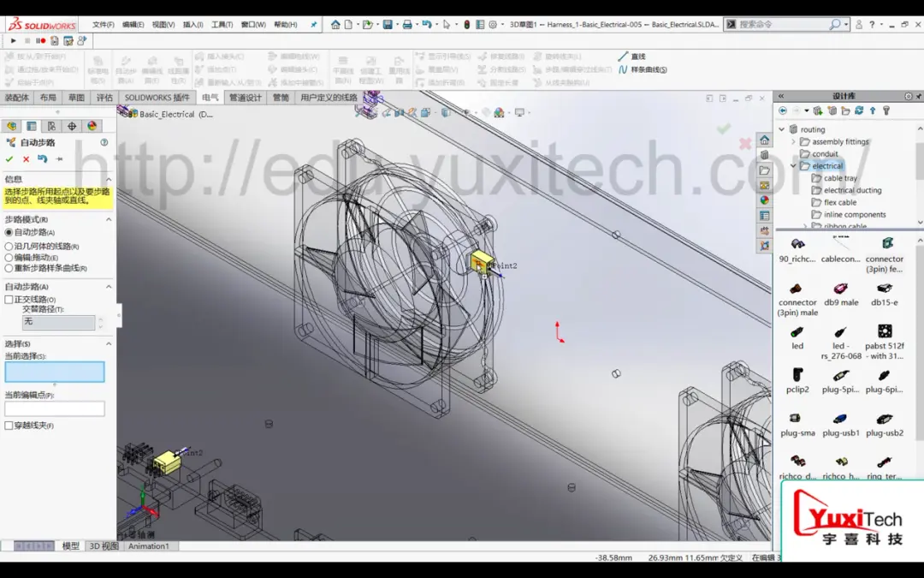
Task: Open the DisplayManager color sphere tab
Action: point(92,126)
